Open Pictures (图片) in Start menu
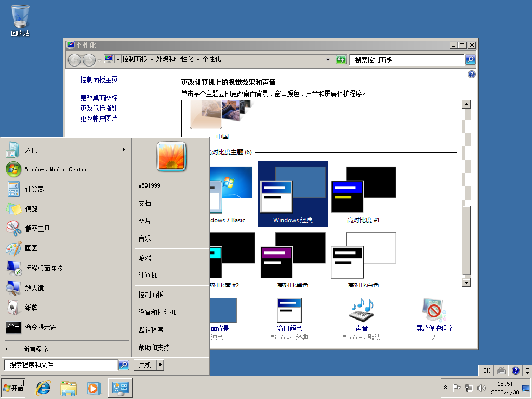The height and width of the screenshot is (399, 532). pyautogui.click(x=171, y=221)
